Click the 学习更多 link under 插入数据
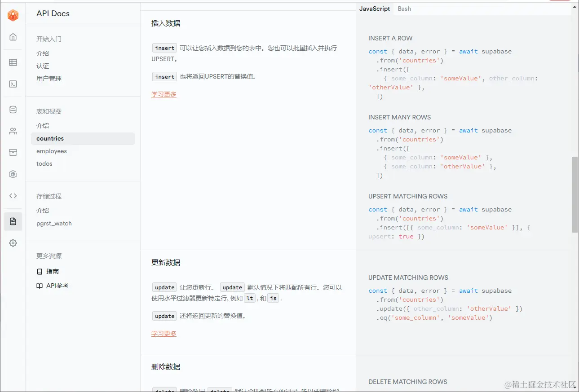This screenshot has height=392, width=579. (164, 95)
